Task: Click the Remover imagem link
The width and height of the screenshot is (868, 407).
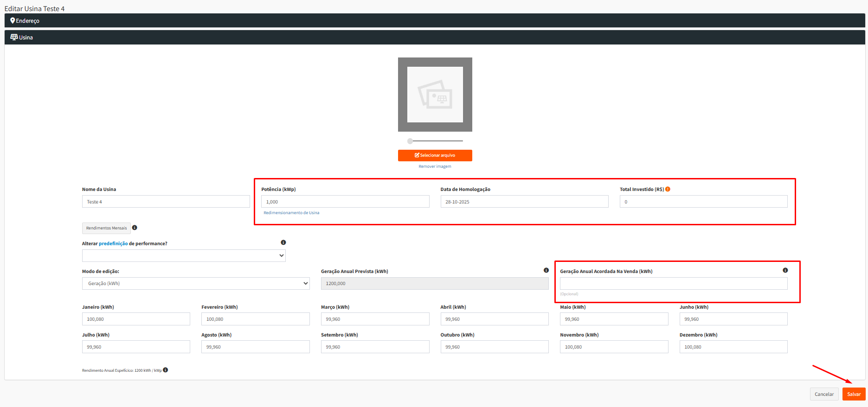Action: [x=435, y=166]
